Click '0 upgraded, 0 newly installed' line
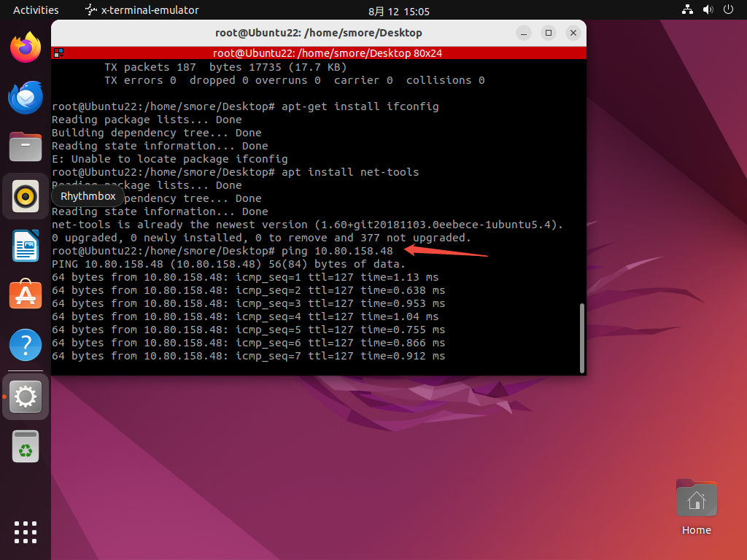This screenshot has height=560, width=747. point(262,238)
